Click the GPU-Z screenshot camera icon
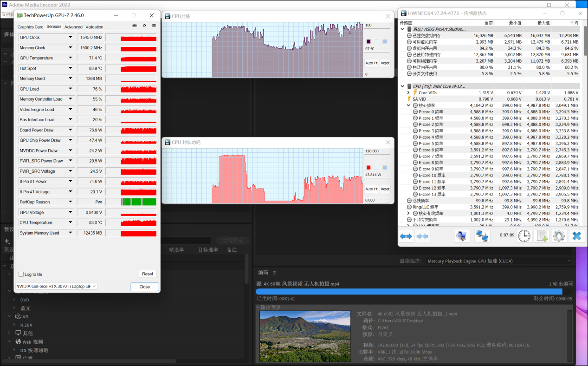588x366 pixels. pos(135,26)
